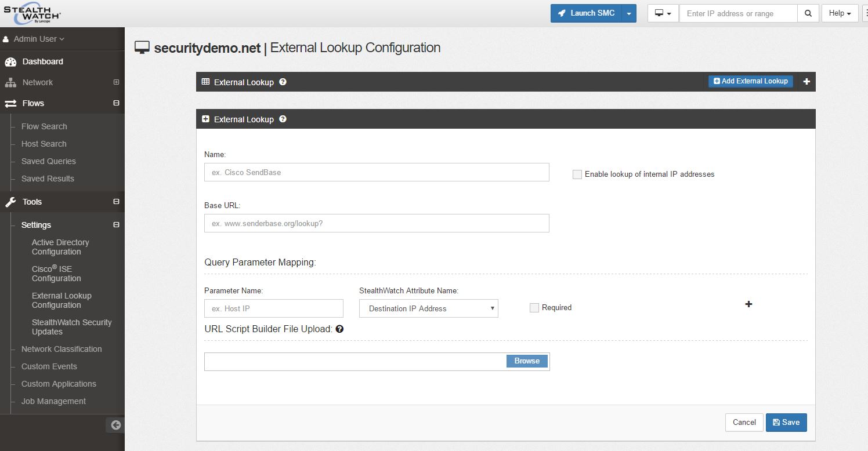Screen dimensions: 868x451
Task: Collapse the sidebar with the left arrow icon
Action: [x=115, y=425]
